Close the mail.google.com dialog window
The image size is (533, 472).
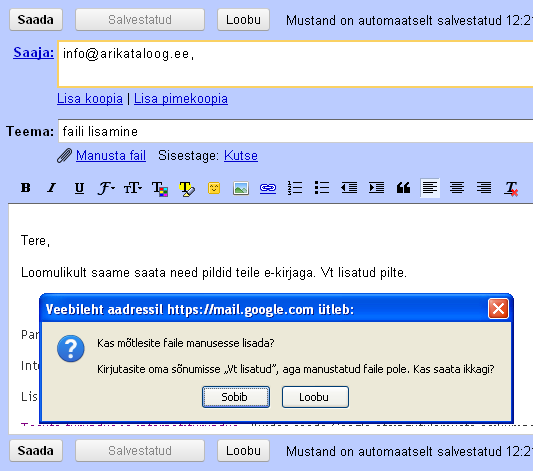(498, 309)
